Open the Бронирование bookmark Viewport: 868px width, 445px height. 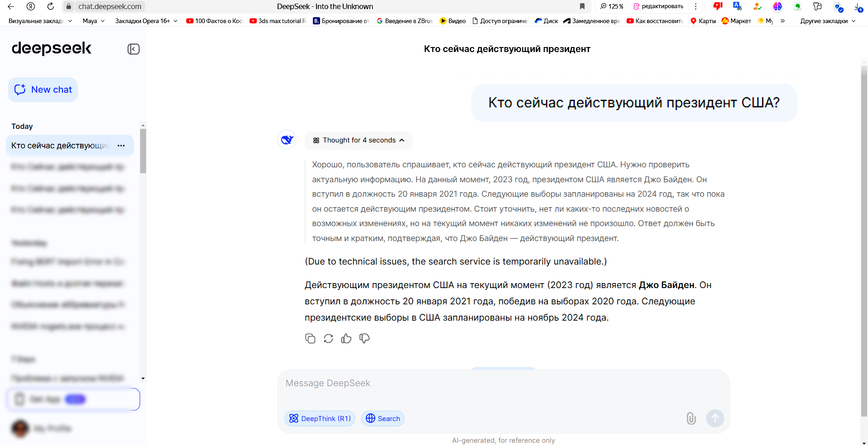click(341, 21)
